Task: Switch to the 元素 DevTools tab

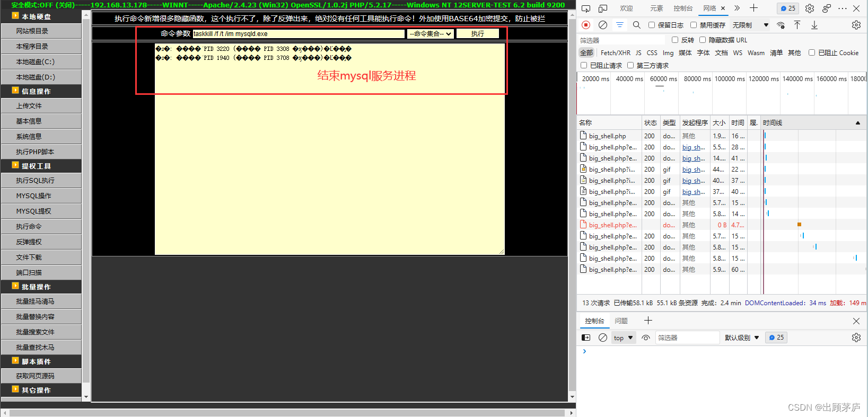Action: [x=656, y=8]
